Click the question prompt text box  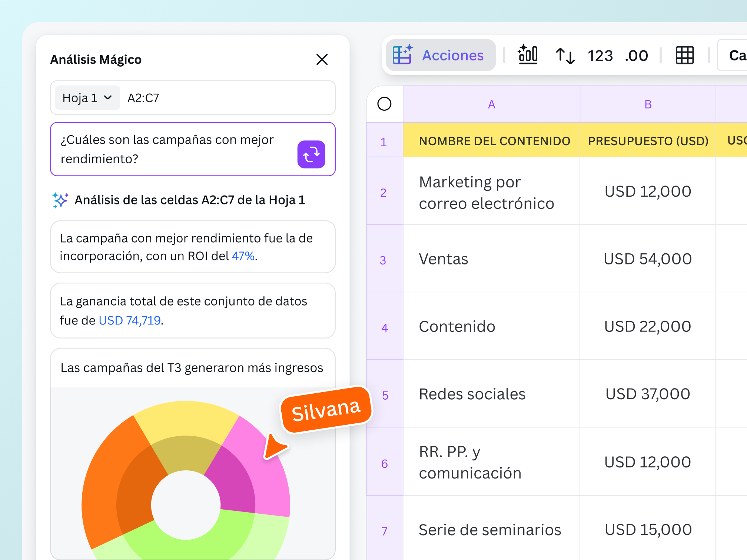(193, 149)
